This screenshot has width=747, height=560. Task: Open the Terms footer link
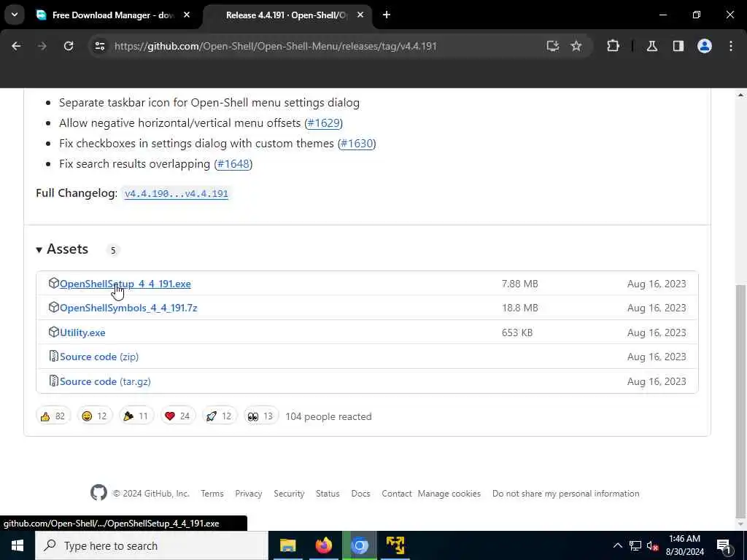click(212, 494)
